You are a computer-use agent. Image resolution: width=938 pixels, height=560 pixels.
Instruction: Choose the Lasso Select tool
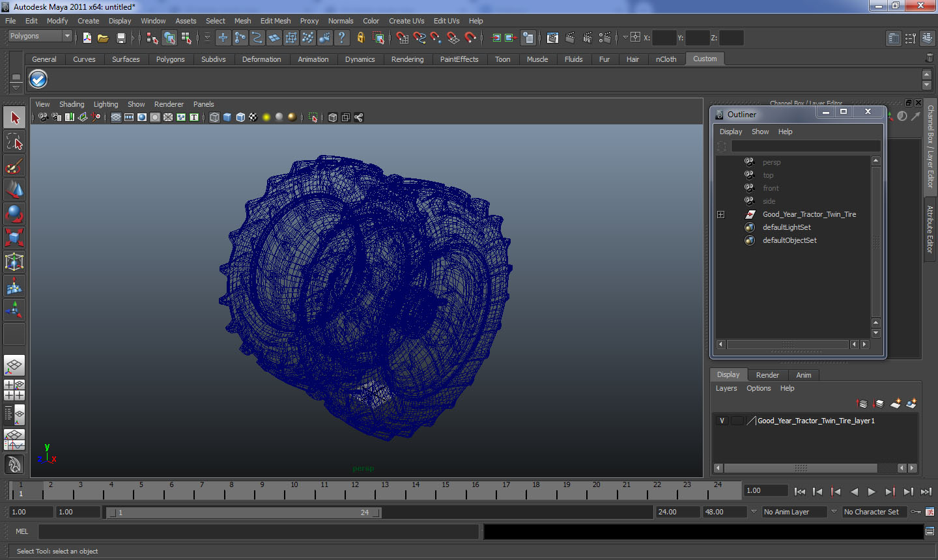pos(14,141)
